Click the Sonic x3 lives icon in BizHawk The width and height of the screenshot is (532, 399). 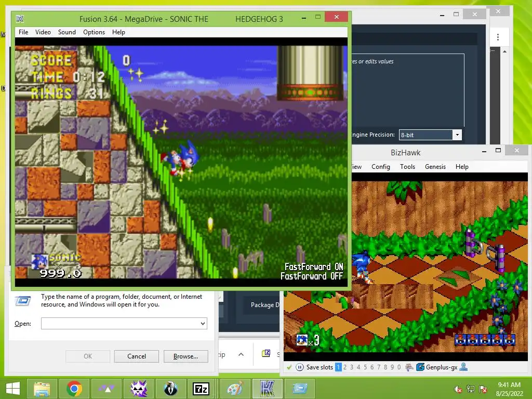point(302,339)
